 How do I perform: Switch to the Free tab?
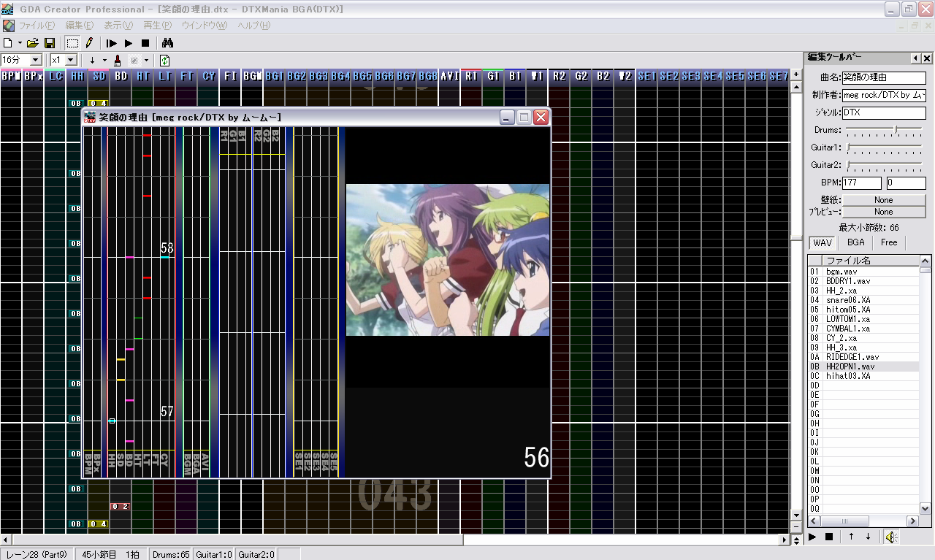click(x=889, y=242)
